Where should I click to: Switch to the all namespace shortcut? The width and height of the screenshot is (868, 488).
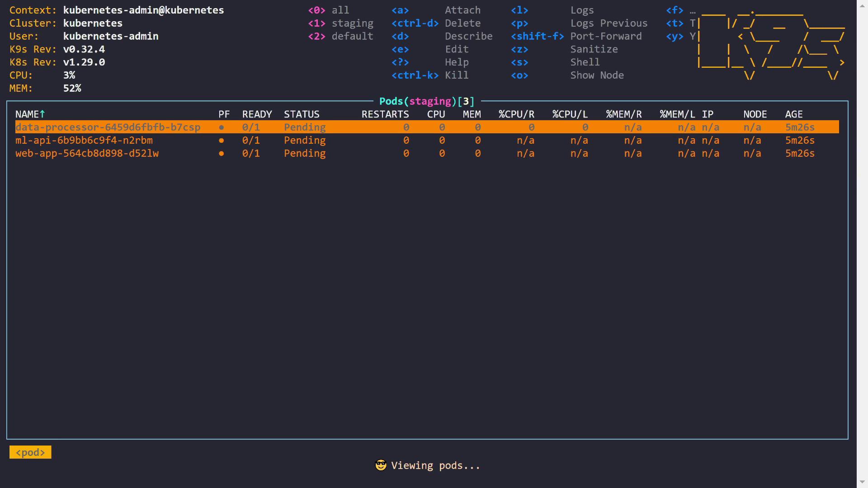328,10
